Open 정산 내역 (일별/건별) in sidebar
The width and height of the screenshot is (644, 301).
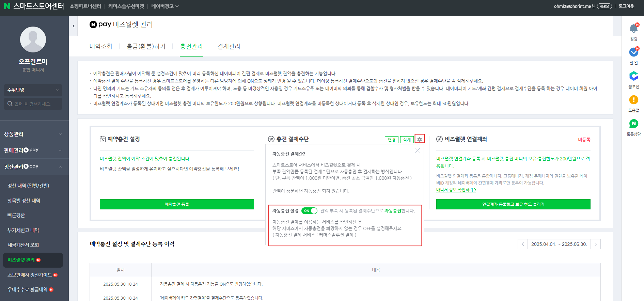pyautogui.click(x=28, y=186)
